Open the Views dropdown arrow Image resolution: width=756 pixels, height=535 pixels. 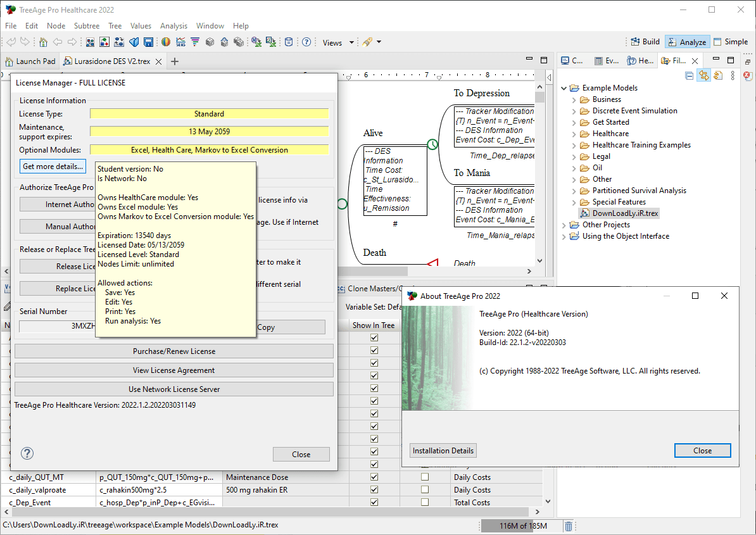click(x=351, y=42)
